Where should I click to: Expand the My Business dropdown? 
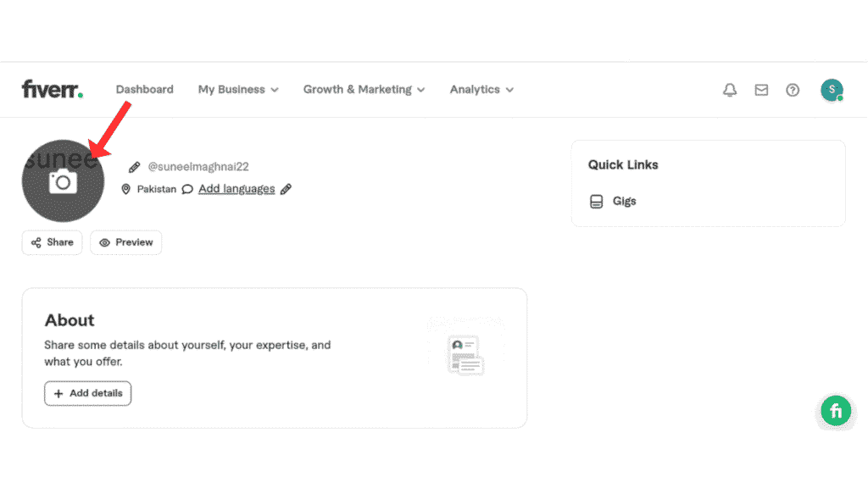238,90
